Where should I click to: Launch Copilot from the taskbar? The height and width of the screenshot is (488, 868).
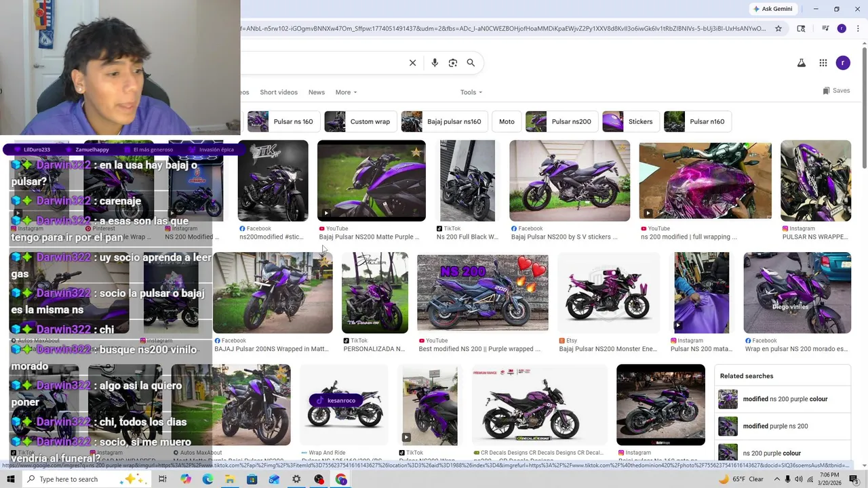tap(186, 479)
